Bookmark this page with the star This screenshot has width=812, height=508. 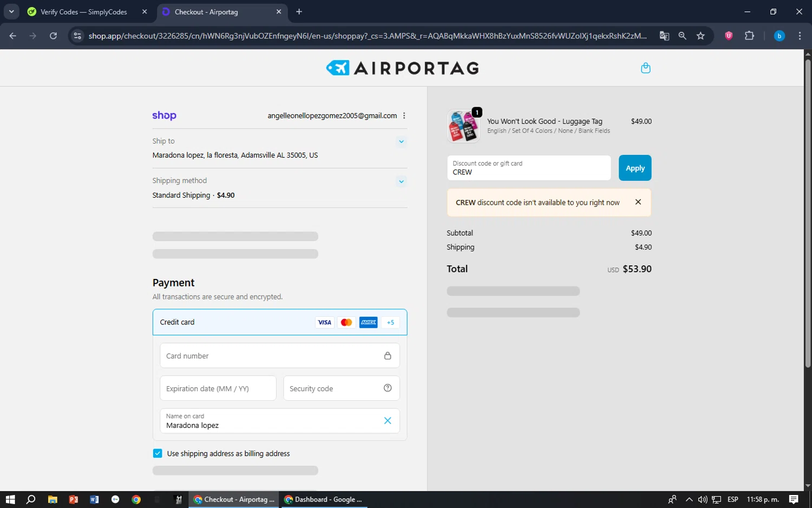(x=700, y=36)
